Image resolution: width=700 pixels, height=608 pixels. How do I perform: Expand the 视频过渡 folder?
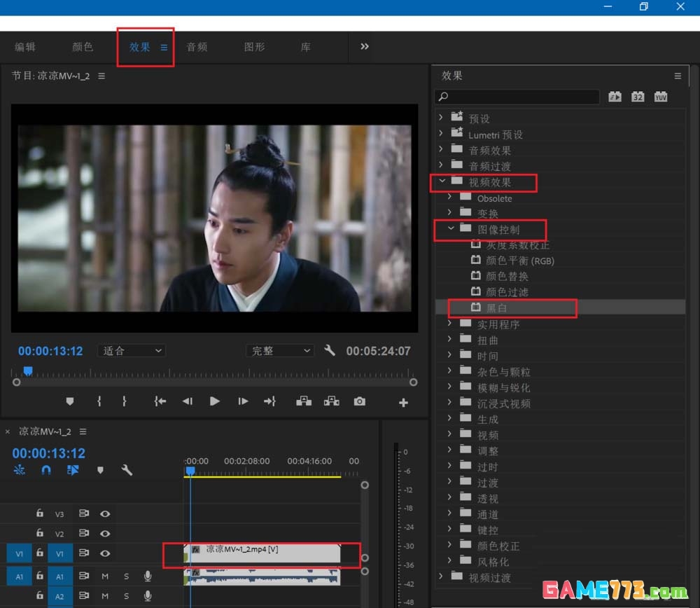(441, 576)
